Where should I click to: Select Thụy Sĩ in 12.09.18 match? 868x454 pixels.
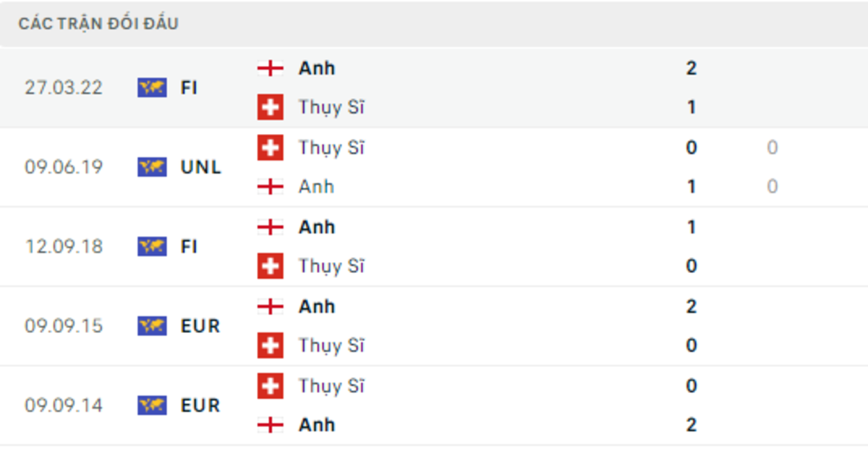(331, 266)
